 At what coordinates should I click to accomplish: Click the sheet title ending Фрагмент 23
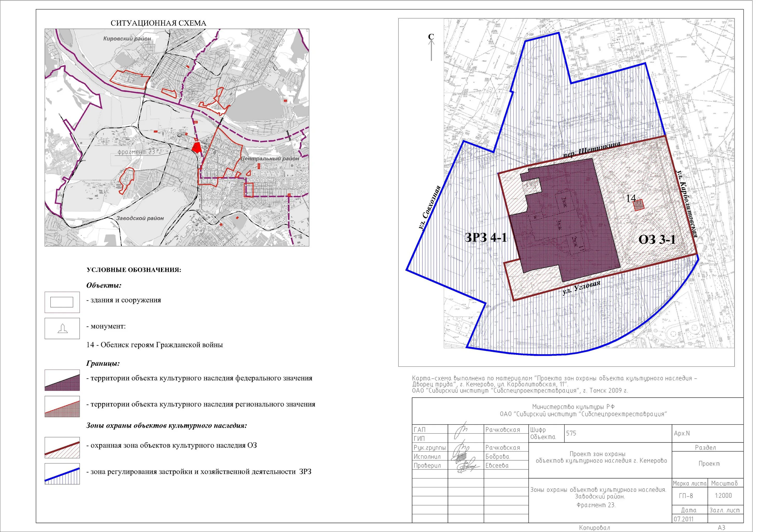598,497
